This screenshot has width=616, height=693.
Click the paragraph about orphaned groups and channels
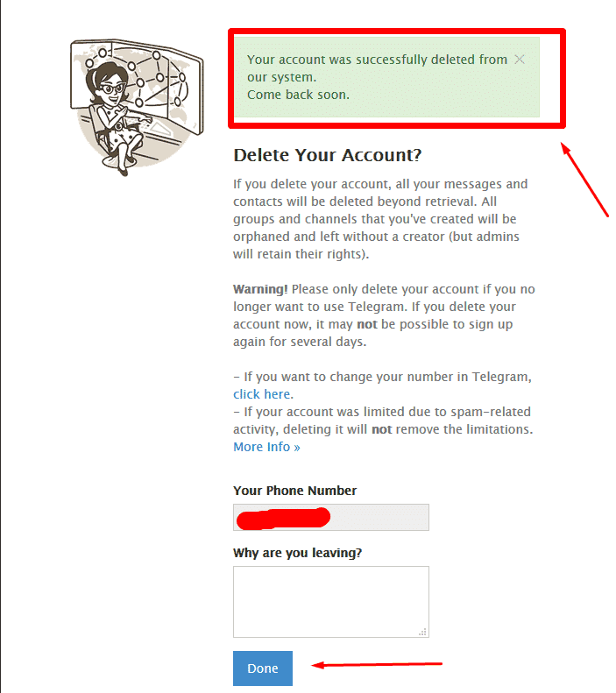pyautogui.click(x=380, y=219)
